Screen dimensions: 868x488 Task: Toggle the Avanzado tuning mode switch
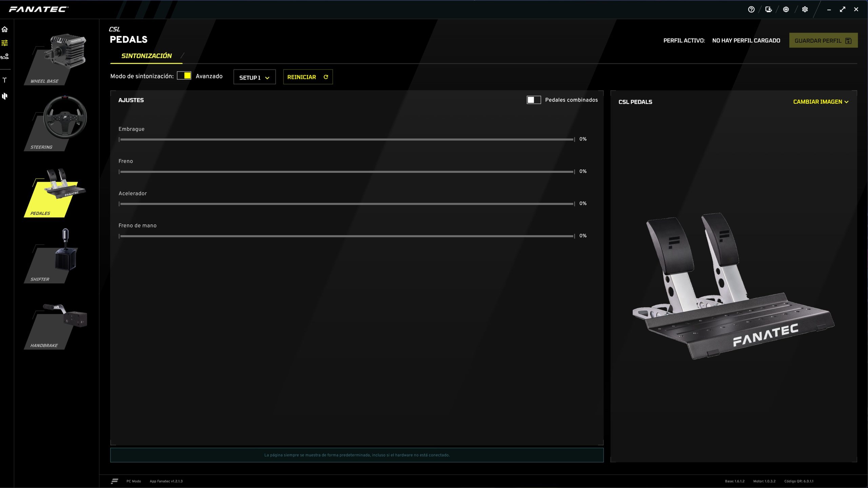[x=184, y=76]
